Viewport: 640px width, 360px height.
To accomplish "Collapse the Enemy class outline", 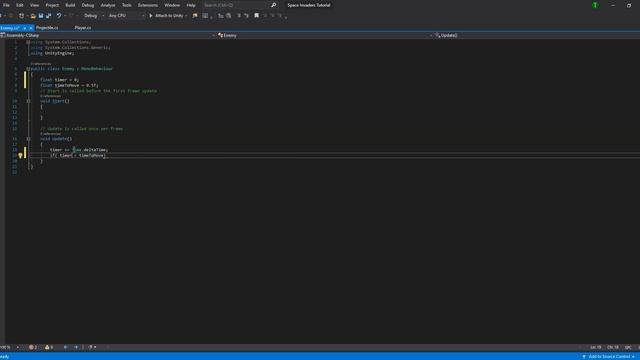I will point(28,69).
